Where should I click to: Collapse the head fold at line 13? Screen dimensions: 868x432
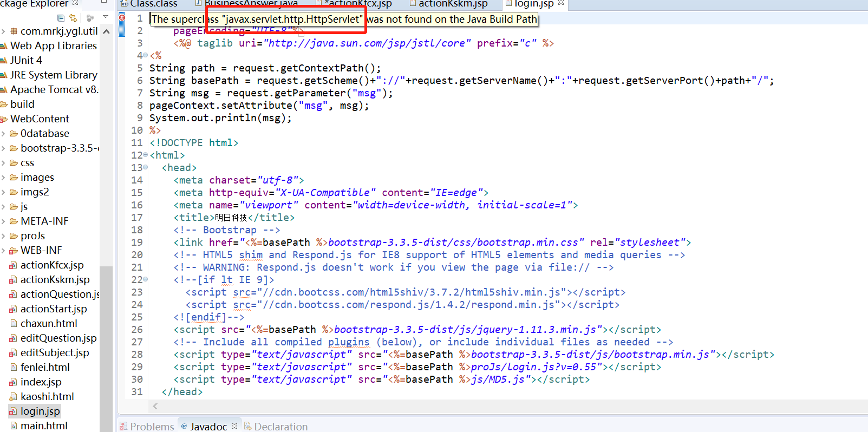pos(146,167)
